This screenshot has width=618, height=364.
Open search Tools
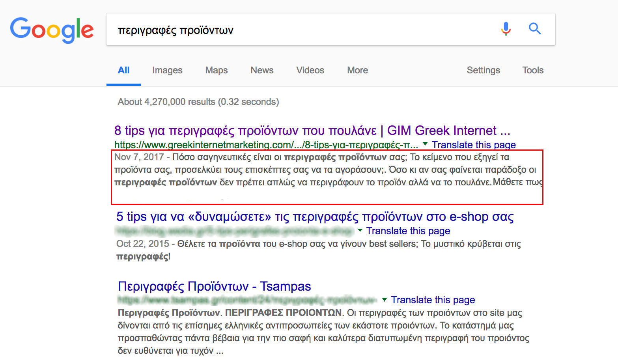533,70
